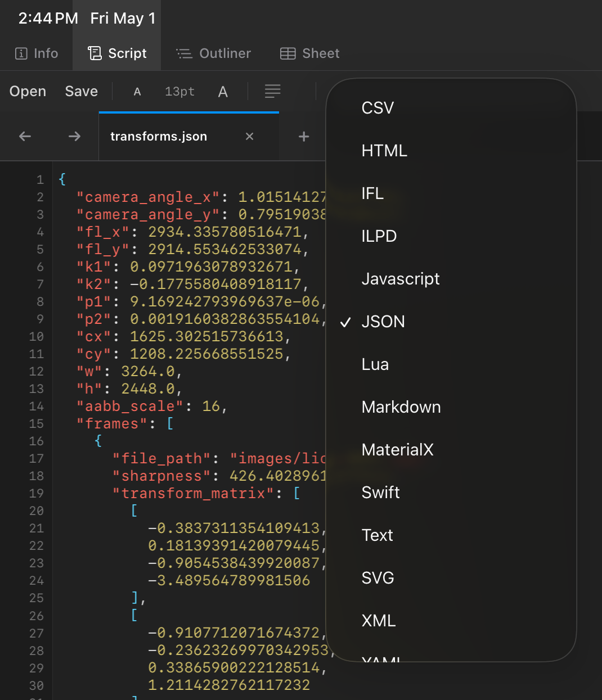Click the time 2:44 PM in status bar

[x=48, y=19]
